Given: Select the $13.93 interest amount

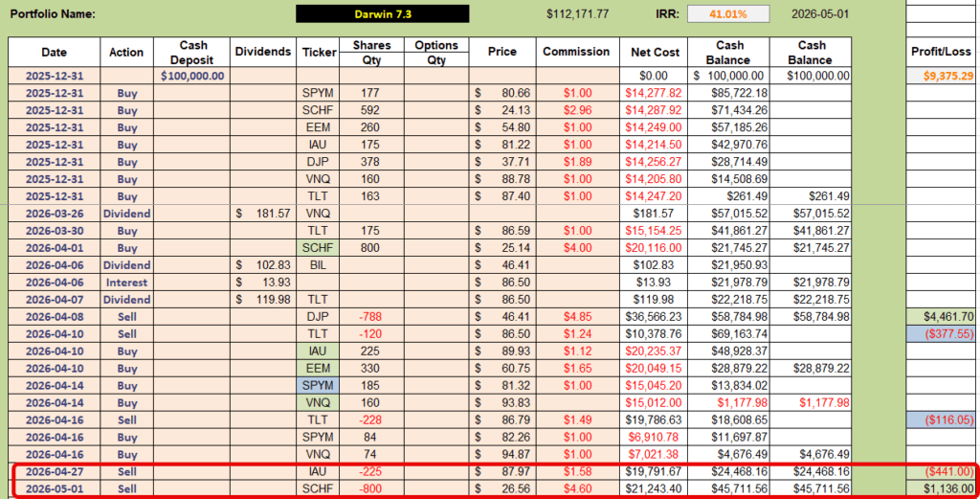Looking at the screenshot, I should 263,282.
